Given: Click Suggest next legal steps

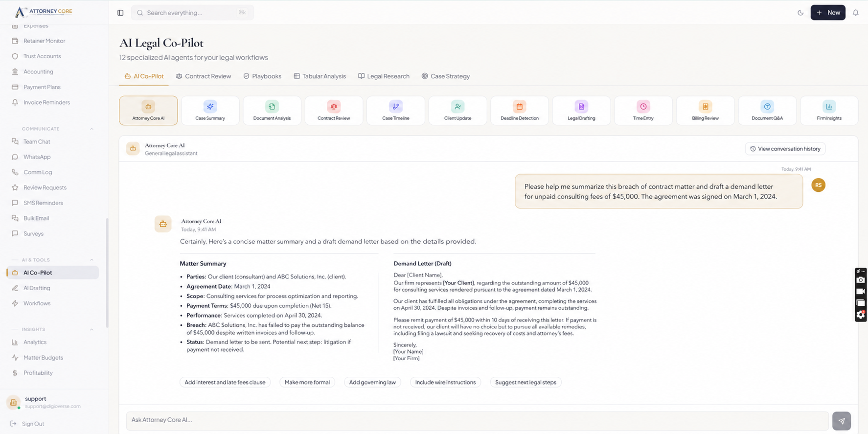Looking at the screenshot, I should click(x=525, y=383).
